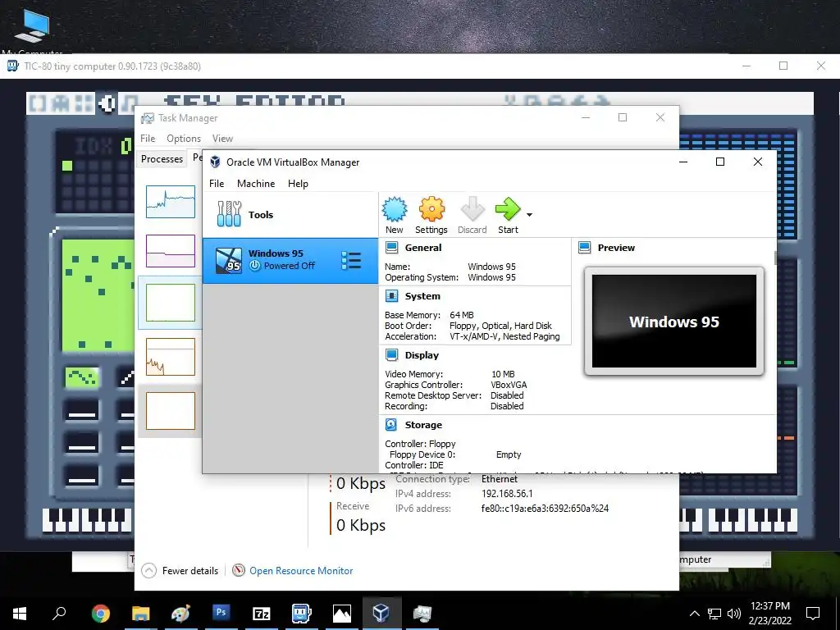Switch to VirtualBox taskbar icon
Viewport: 840px width, 630px height.
pyautogui.click(x=381, y=613)
